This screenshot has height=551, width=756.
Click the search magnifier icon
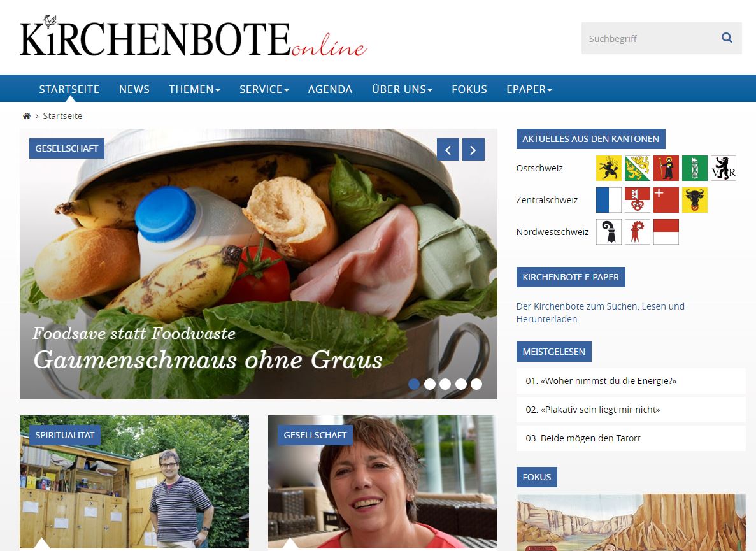[727, 38]
